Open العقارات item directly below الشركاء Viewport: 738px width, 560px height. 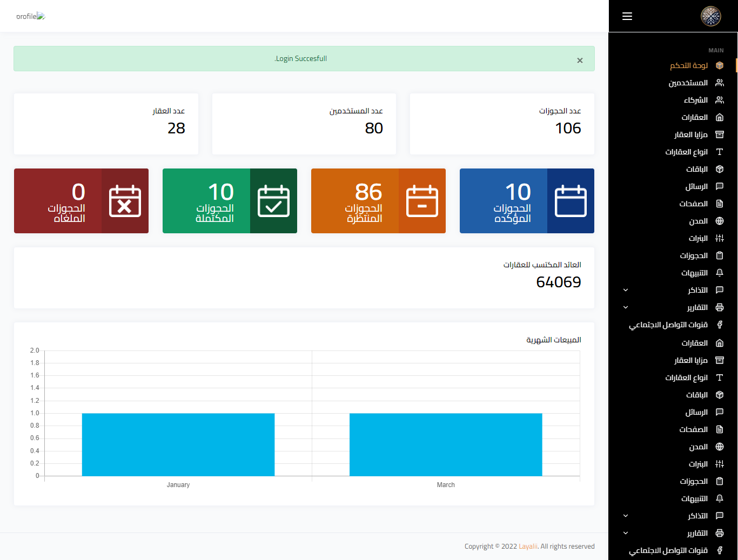click(x=695, y=117)
